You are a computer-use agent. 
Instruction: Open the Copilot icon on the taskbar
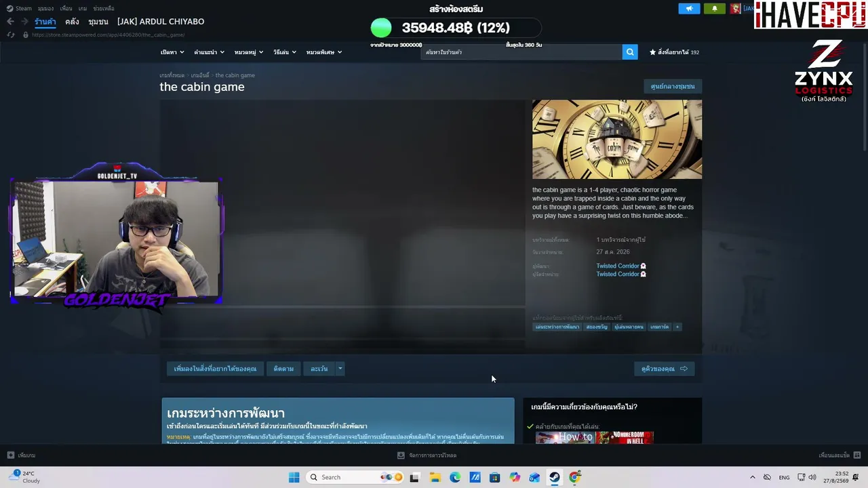pyautogui.click(x=515, y=477)
